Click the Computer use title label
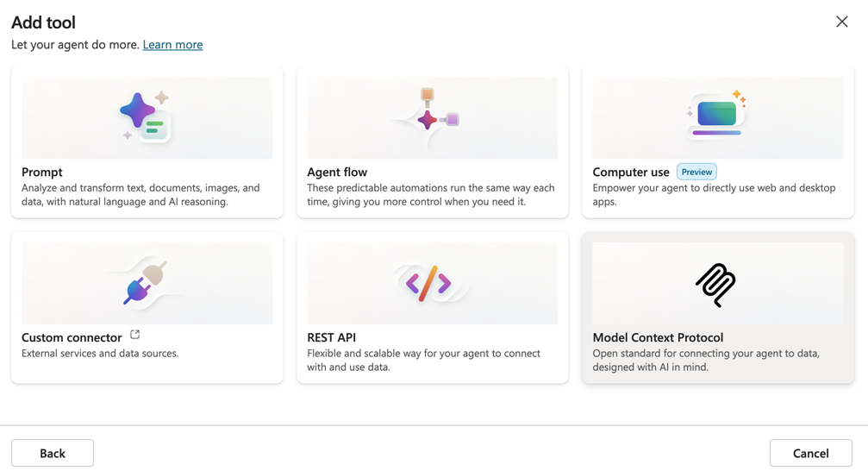 tap(630, 172)
